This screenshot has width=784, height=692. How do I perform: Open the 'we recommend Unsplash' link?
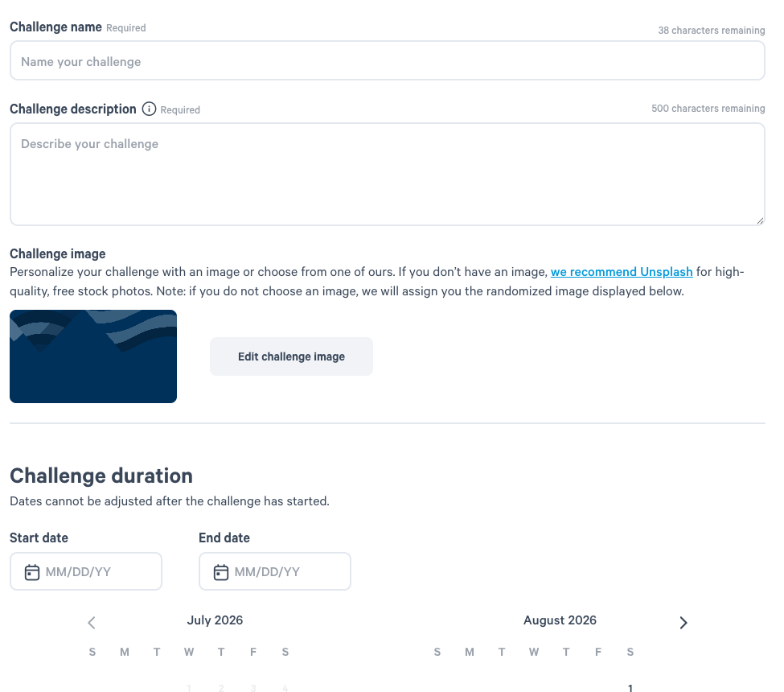click(622, 272)
